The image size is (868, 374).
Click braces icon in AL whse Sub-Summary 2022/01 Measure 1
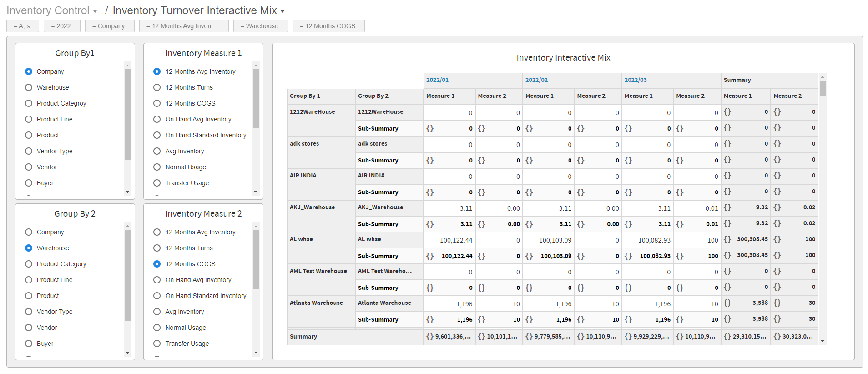pos(430,256)
